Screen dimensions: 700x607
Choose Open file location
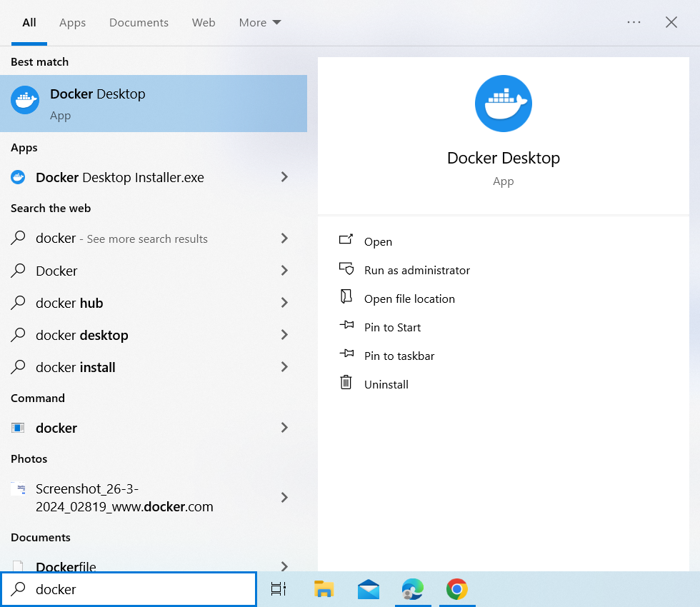coord(409,299)
